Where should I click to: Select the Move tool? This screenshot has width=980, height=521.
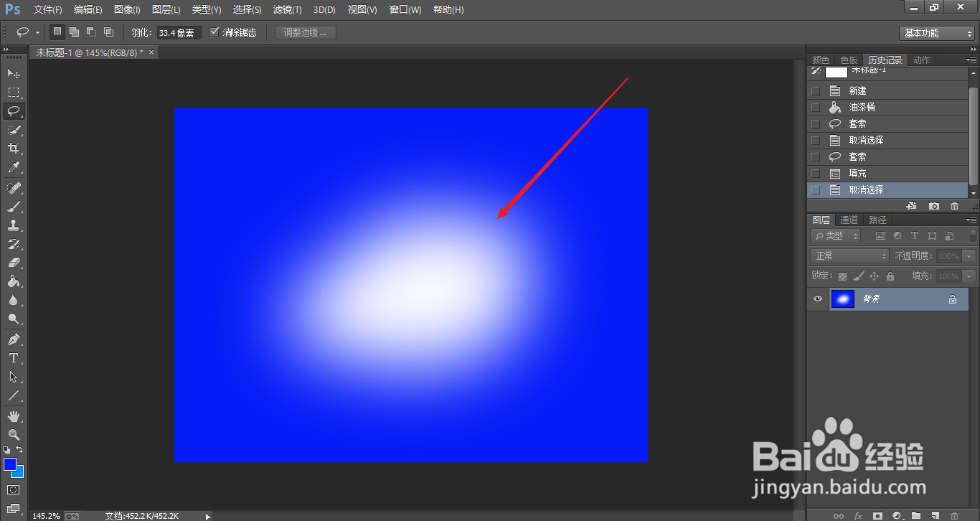pos(14,73)
